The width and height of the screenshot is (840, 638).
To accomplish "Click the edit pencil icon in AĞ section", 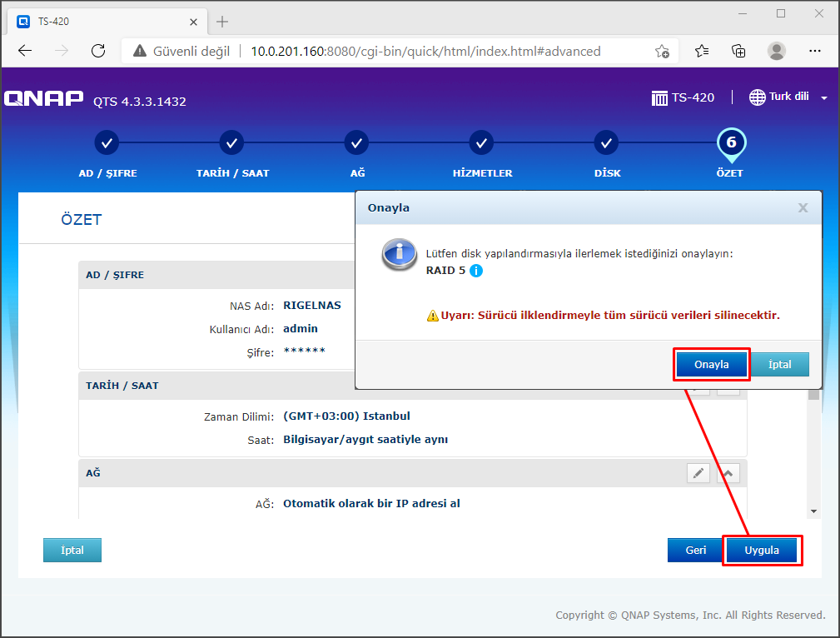I will point(698,473).
